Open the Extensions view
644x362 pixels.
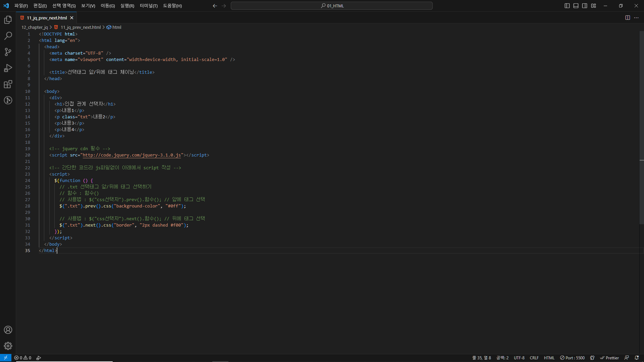tap(8, 84)
